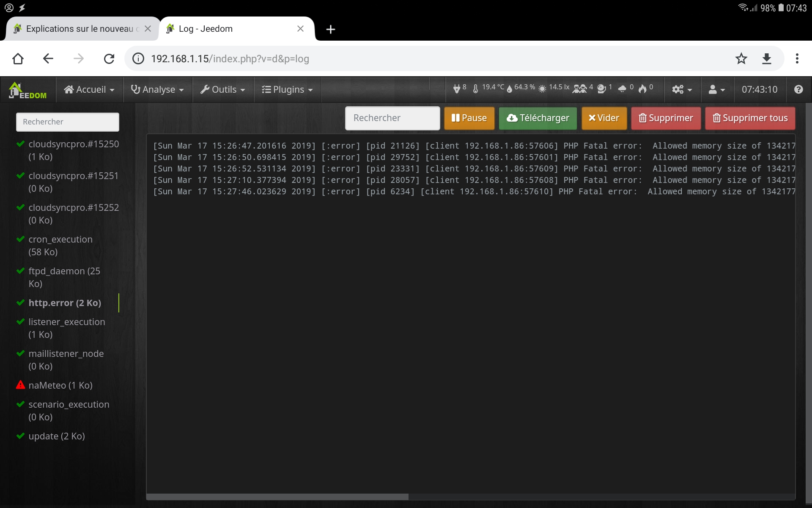Open the Accueil menu
Screen dimensions: 812x508
[89, 90]
